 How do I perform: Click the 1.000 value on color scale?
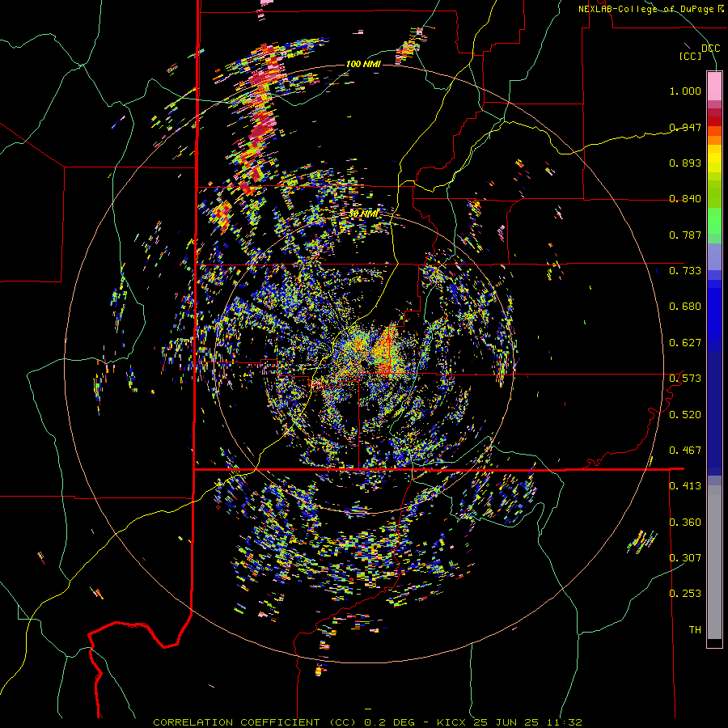coord(685,91)
